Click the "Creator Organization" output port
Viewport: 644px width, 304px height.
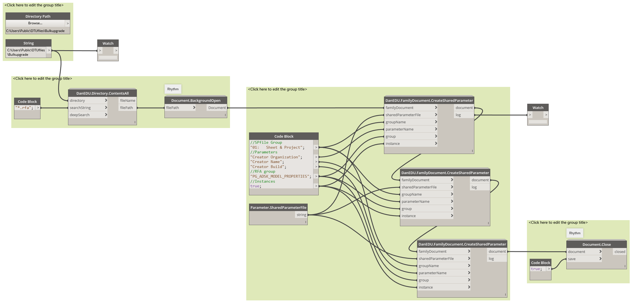(x=316, y=157)
